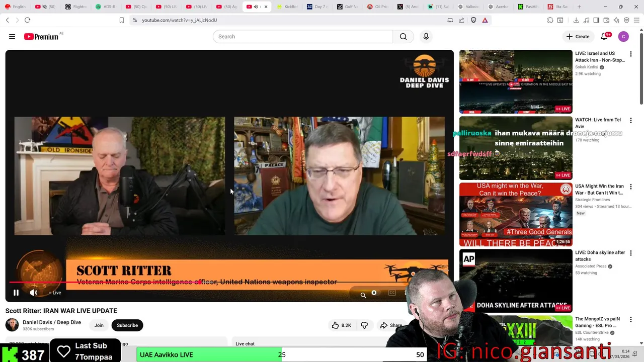Open Three Good Generals video thumbnail

(x=516, y=214)
